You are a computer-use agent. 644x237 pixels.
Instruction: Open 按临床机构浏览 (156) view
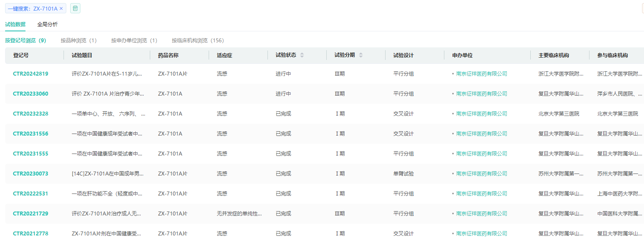click(198, 40)
